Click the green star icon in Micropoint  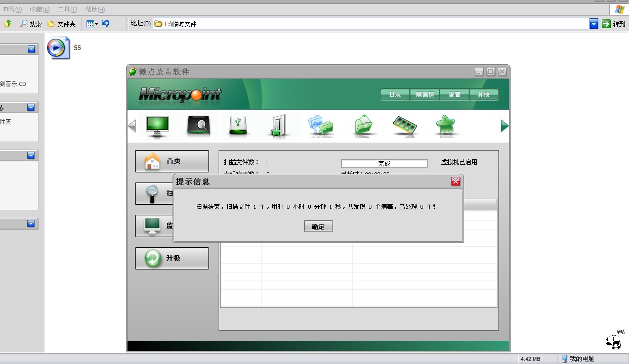(x=446, y=125)
